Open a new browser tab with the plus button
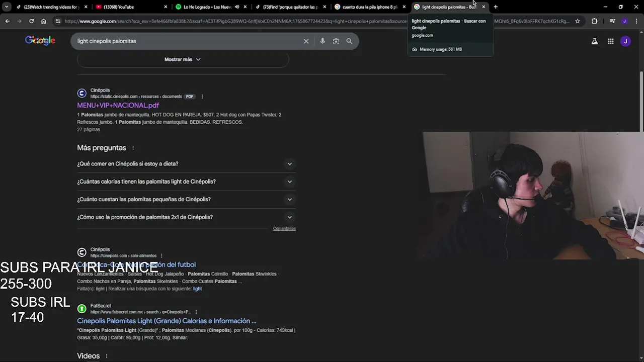Viewport: 644px width, 362px height. (x=496, y=7)
